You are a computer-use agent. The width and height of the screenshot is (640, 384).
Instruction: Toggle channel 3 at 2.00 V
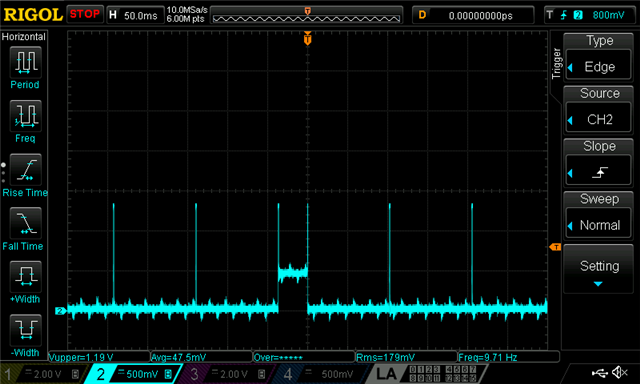pos(229,374)
